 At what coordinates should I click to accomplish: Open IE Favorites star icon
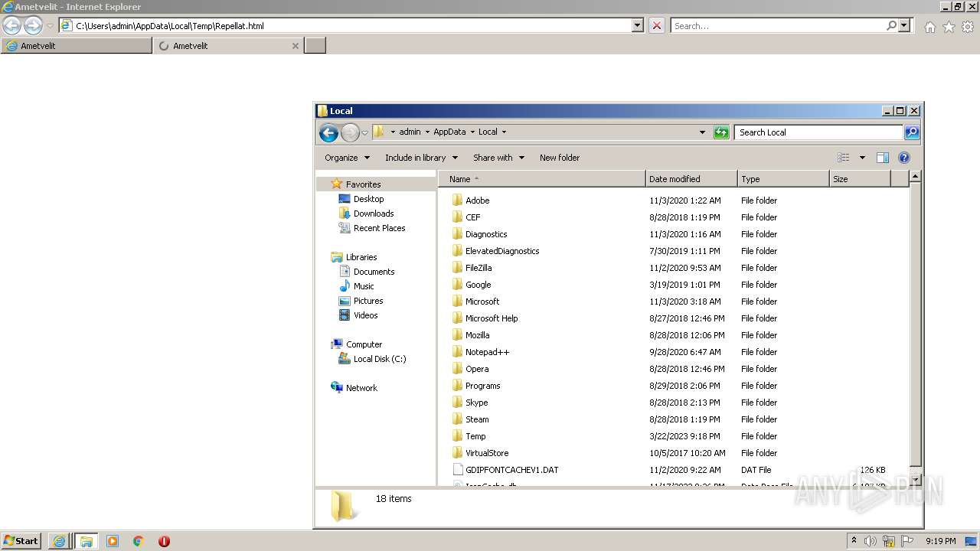(949, 27)
